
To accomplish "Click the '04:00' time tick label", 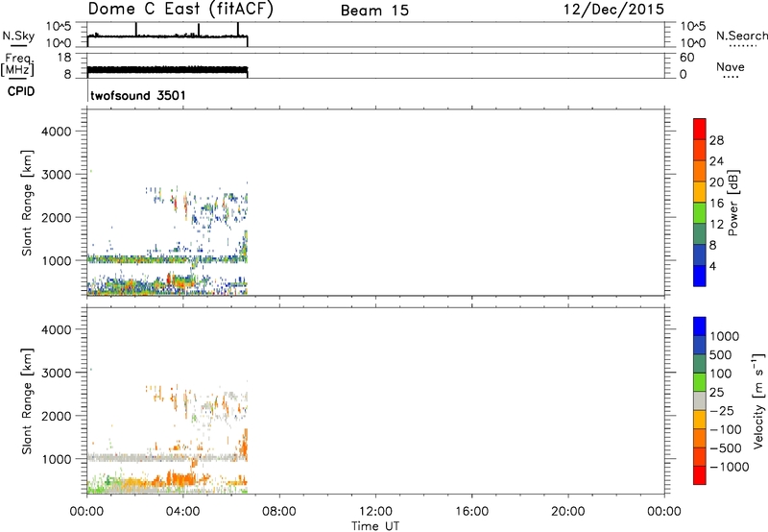I will coord(182,512).
